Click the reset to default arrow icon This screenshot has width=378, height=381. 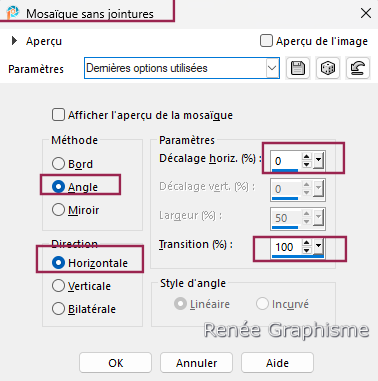(358, 68)
